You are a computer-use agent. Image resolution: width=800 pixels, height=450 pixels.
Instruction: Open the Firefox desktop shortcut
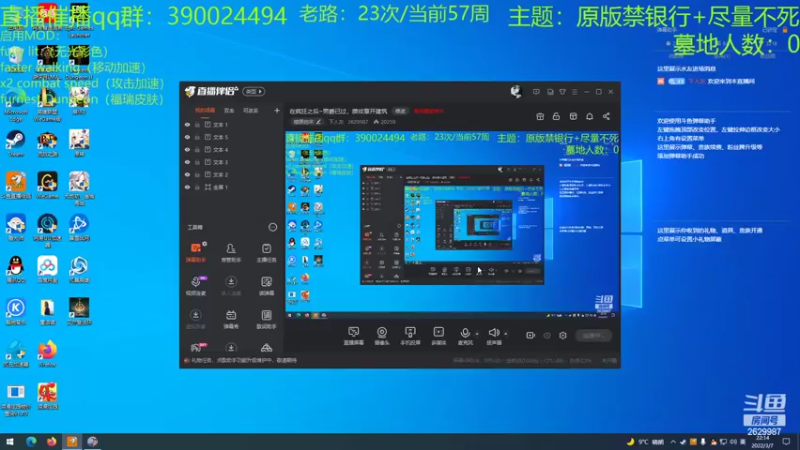click(x=47, y=354)
